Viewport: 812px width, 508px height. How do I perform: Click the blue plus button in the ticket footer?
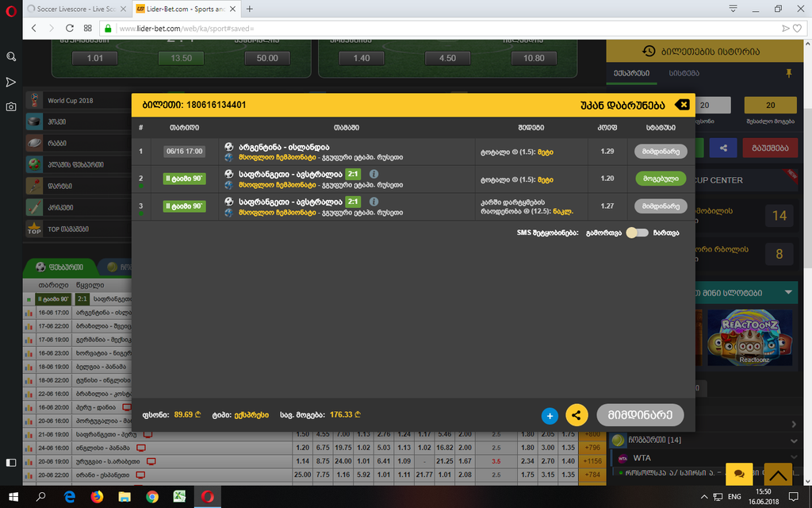pos(550,415)
